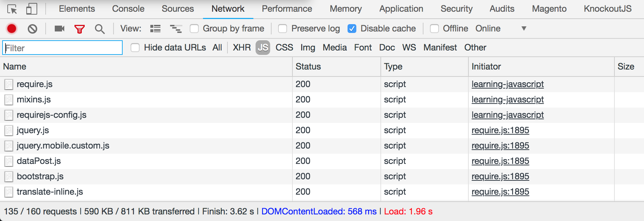This screenshot has height=221, width=644.
Task: Uncheck the Disable cache checkbox
Action: 352,29
